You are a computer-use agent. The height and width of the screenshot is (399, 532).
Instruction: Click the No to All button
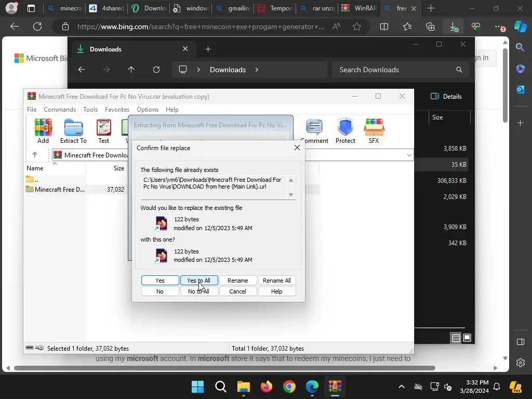[199, 291]
